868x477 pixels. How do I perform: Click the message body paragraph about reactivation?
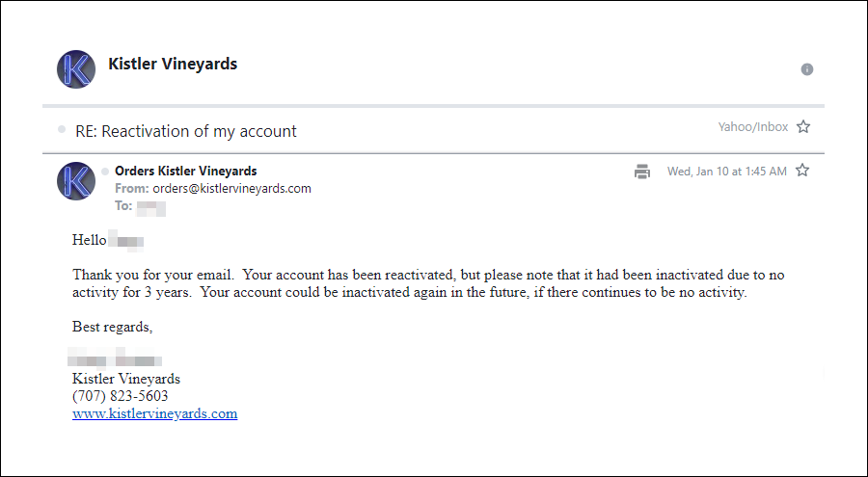428,283
